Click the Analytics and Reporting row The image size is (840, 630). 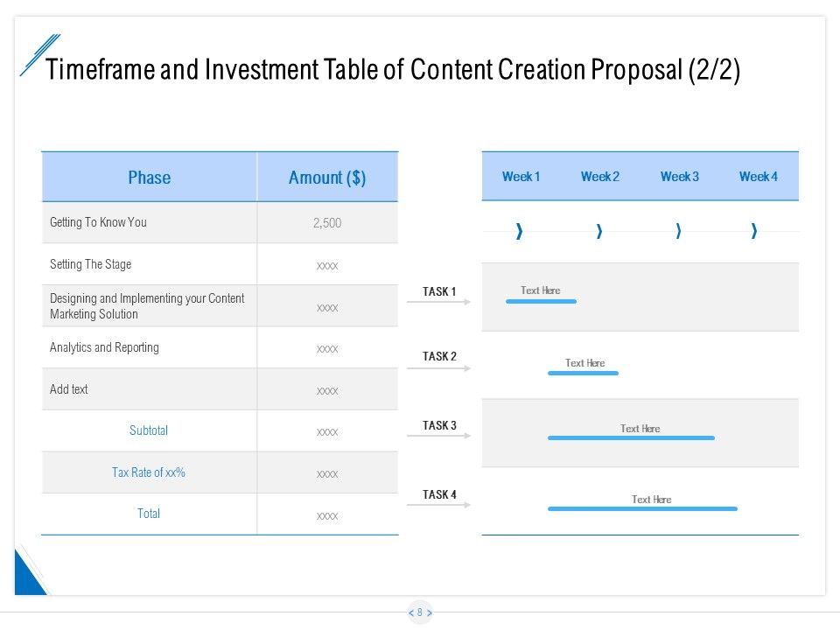[x=220, y=347]
